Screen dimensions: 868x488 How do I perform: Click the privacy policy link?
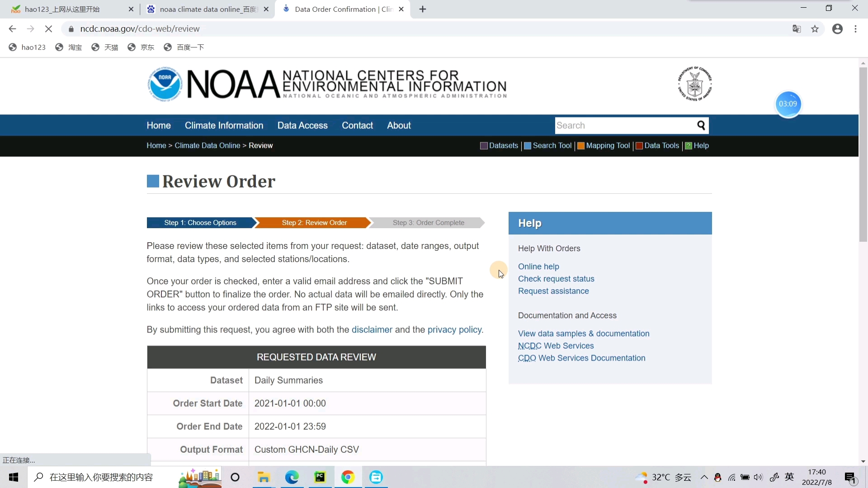[455, 329]
